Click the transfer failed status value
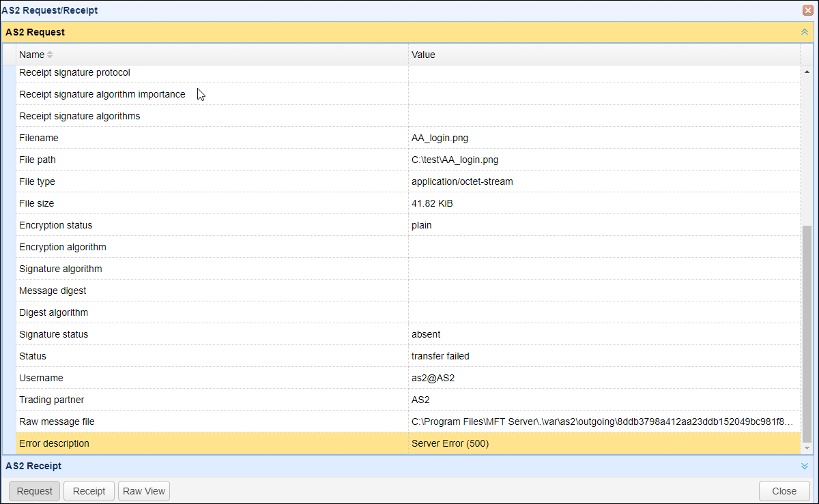 pyautogui.click(x=440, y=356)
